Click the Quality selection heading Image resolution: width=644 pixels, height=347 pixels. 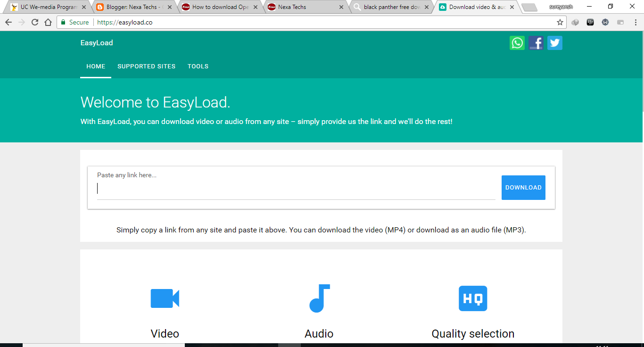coord(473,334)
